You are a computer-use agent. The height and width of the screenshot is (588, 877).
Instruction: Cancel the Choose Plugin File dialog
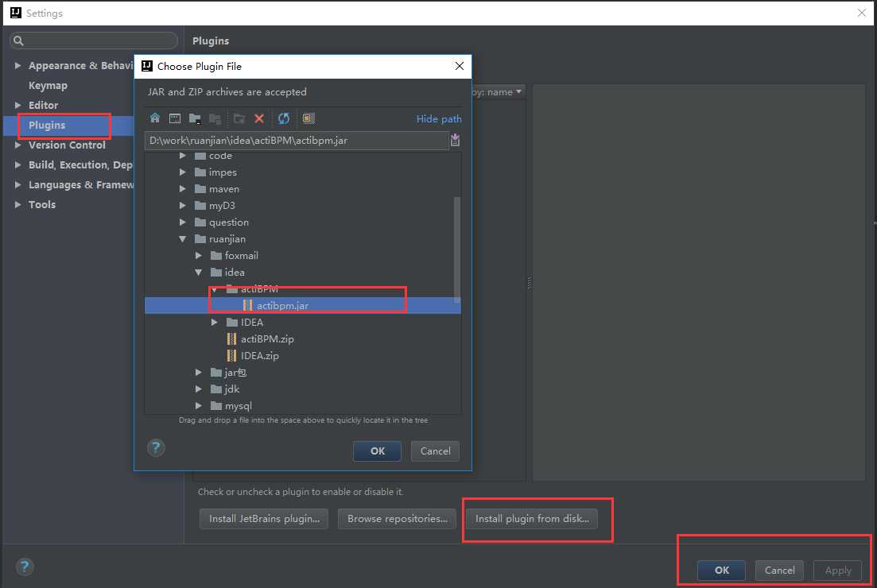435,451
